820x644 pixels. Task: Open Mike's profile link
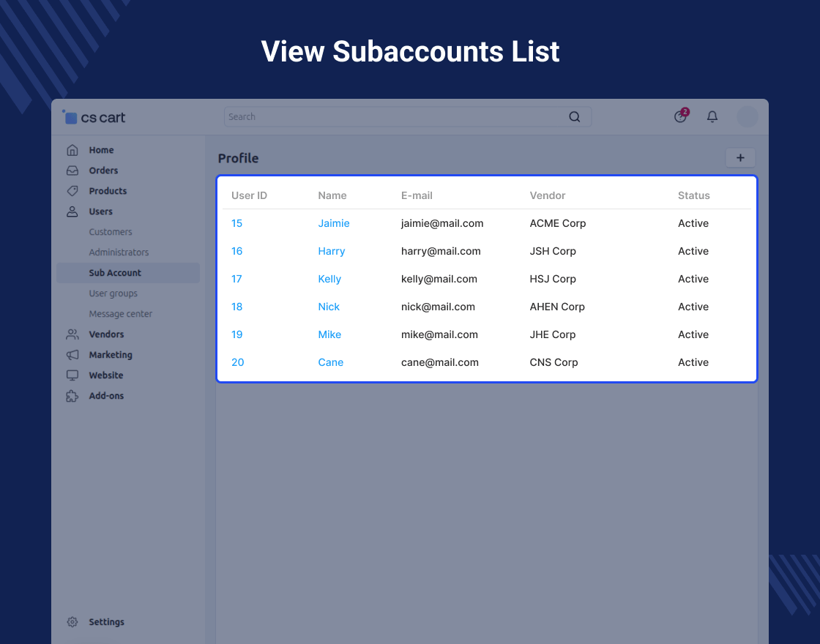tap(329, 334)
